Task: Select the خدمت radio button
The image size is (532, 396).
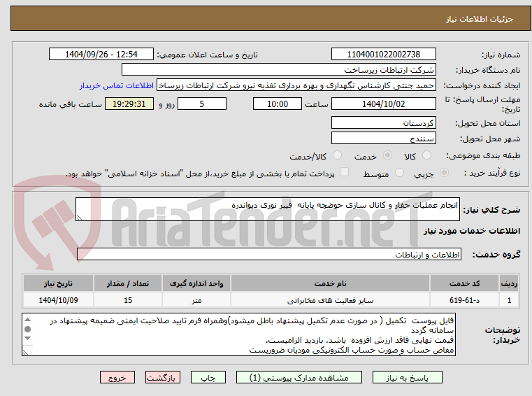Action: click(x=387, y=155)
